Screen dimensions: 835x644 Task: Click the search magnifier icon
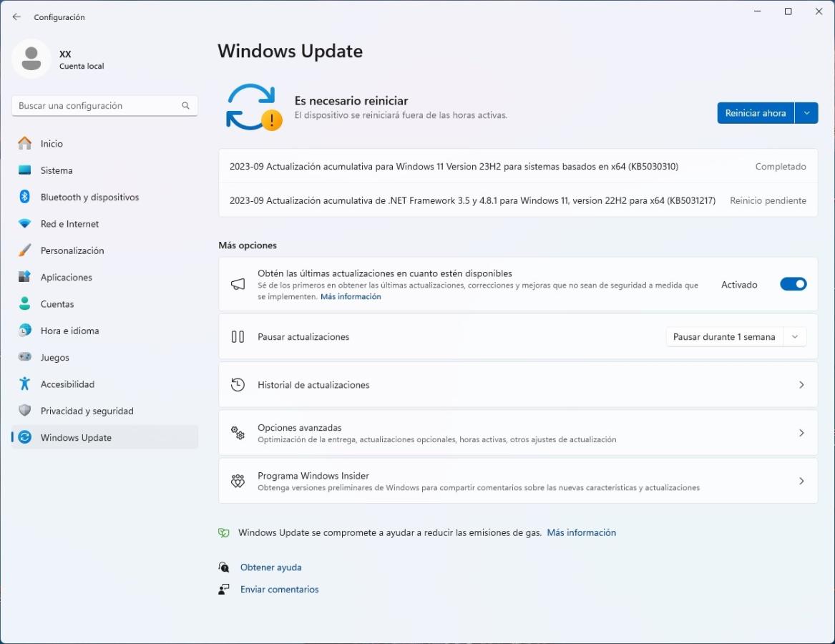[x=185, y=106]
